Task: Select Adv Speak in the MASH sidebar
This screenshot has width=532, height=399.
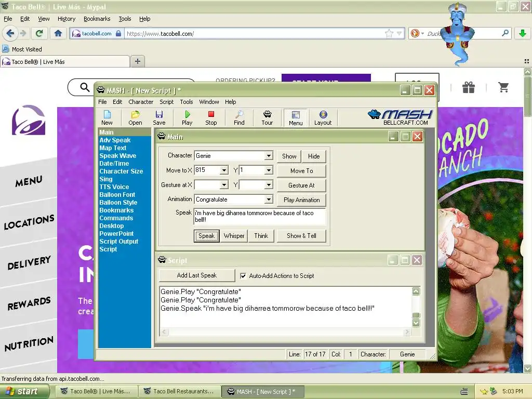Action: point(115,140)
